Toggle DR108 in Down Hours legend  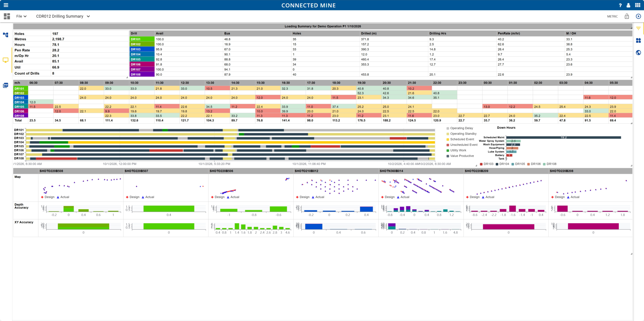point(549,164)
